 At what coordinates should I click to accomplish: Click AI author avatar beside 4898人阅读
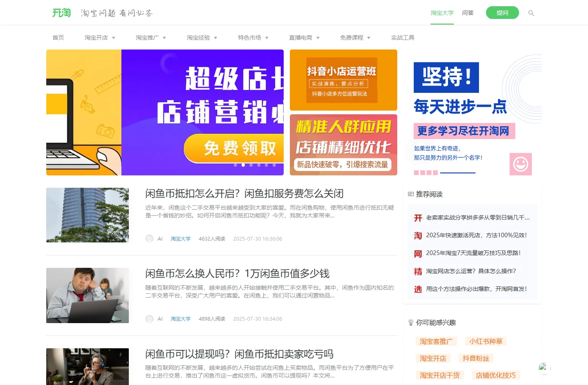pyautogui.click(x=149, y=319)
